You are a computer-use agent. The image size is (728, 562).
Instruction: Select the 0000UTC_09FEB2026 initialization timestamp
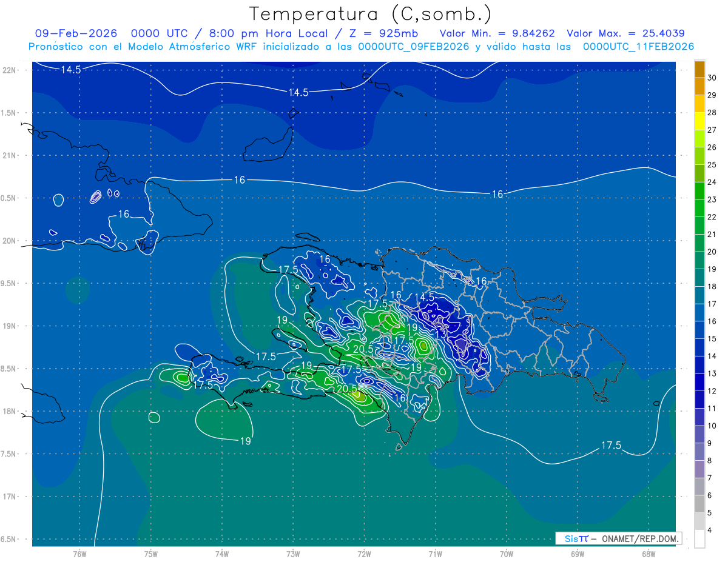(x=414, y=47)
